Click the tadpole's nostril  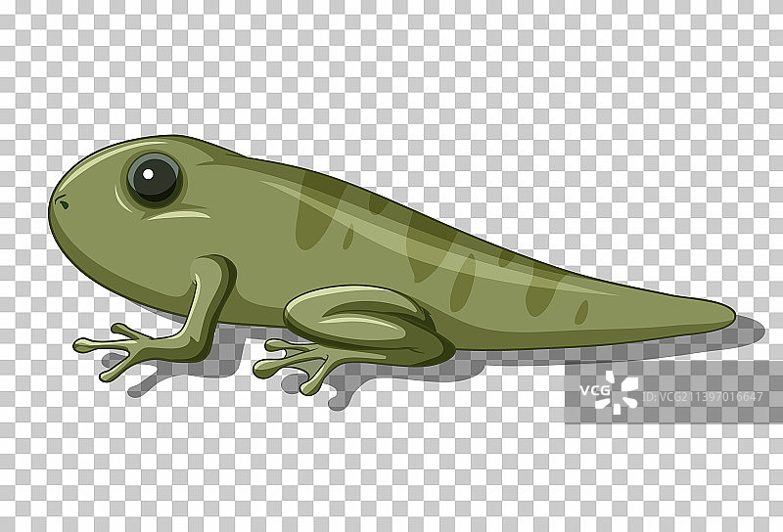[x=62, y=204]
